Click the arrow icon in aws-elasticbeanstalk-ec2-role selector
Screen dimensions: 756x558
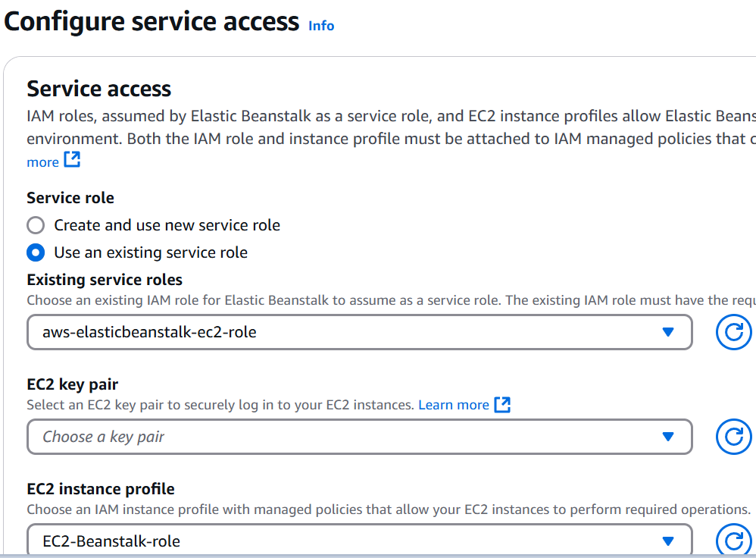[668, 332]
